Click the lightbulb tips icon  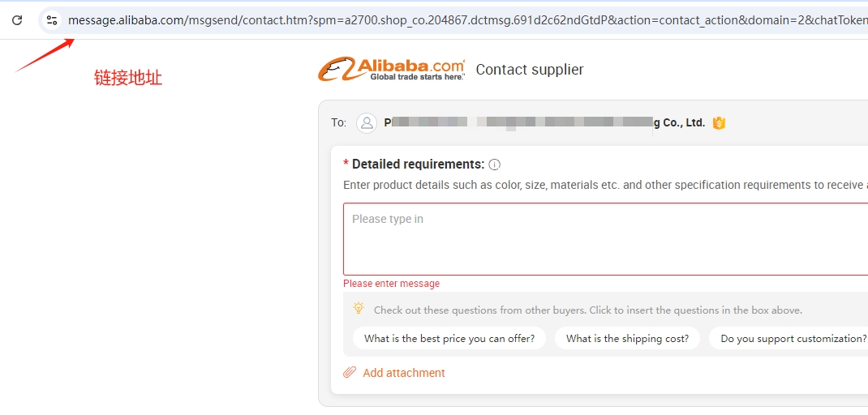point(359,309)
